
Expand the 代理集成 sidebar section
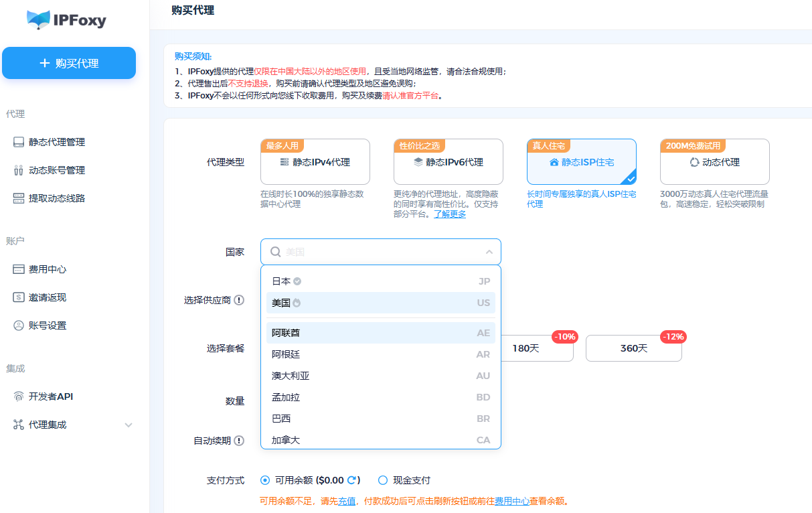pos(129,425)
